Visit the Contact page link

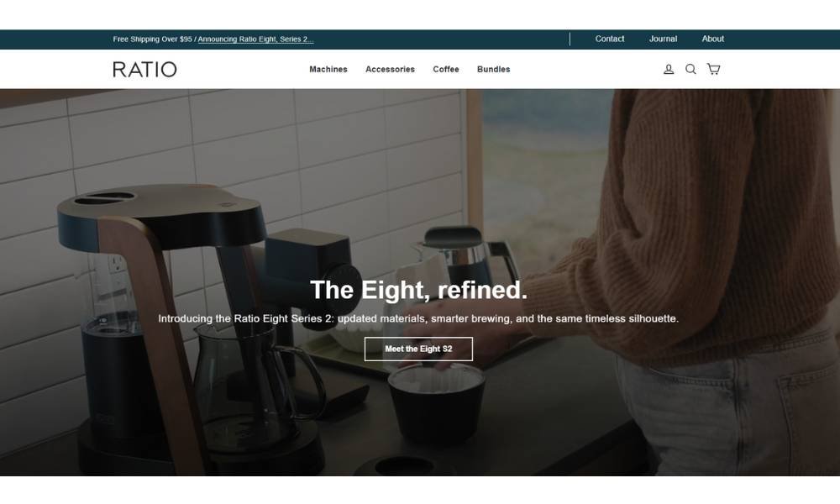tap(610, 39)
